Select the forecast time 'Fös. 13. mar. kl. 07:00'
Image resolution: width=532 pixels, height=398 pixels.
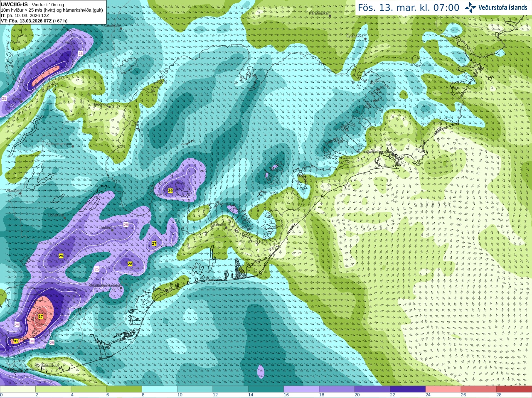tap(409, 7)
